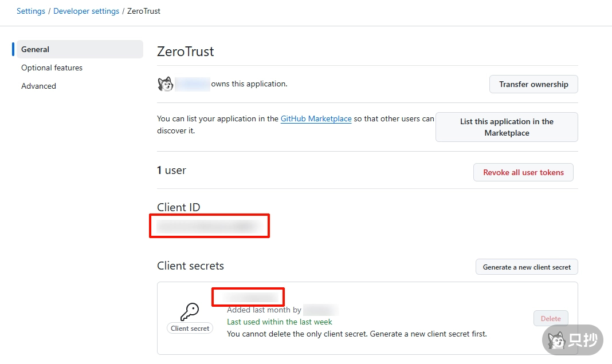Viewport: 612px width, 364px height.
Task: Go to Settings via breadcrumb
Action: tap(31, 11)
